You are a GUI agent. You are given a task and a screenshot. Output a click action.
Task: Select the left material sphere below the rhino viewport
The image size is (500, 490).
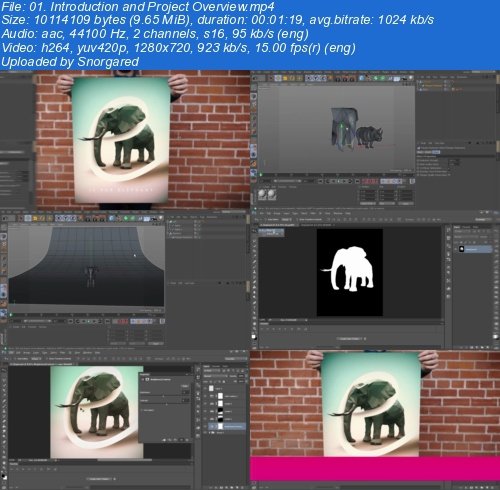(x=262, y=194)
